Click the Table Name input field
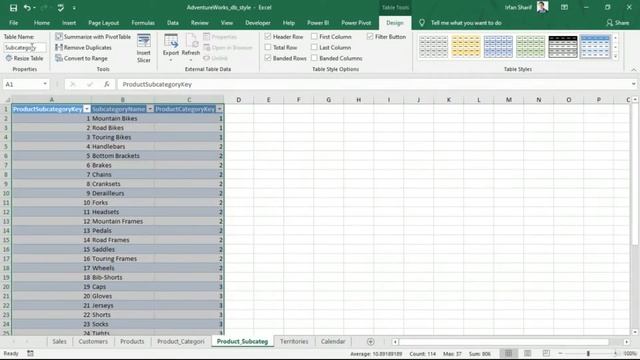Screen dimensions: 640x360 (x=24, y=47)
